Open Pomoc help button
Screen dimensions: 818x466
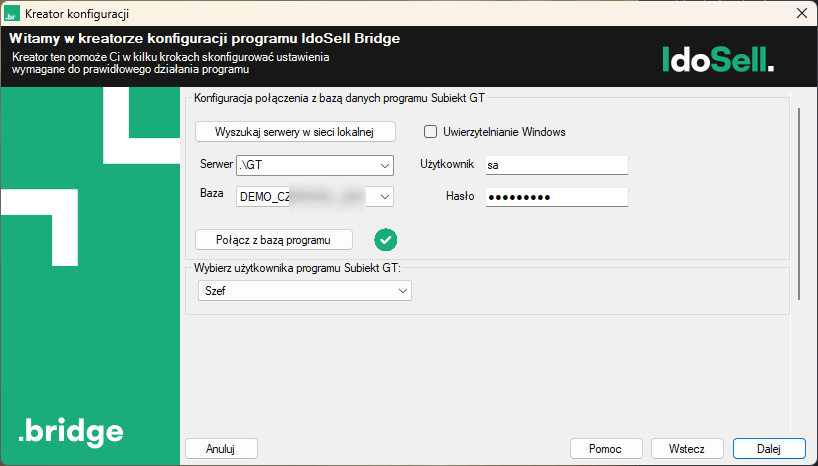[606, 449]
